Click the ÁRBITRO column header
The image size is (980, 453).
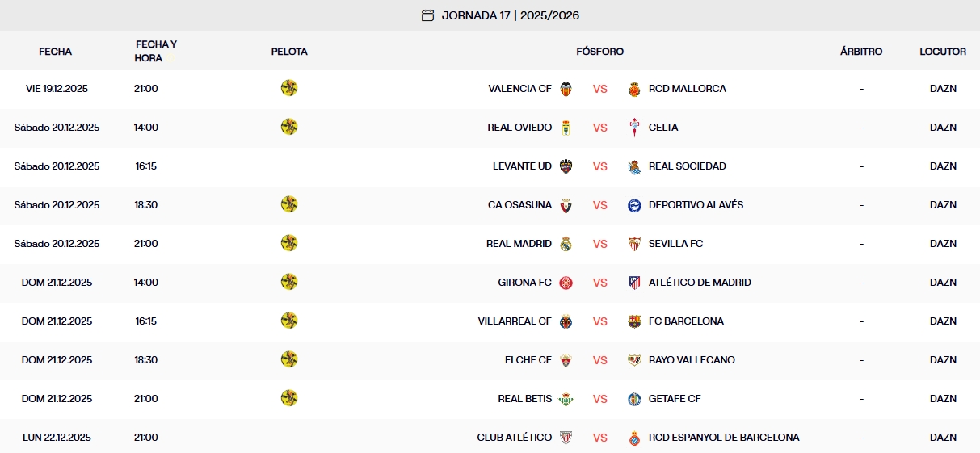861,52
